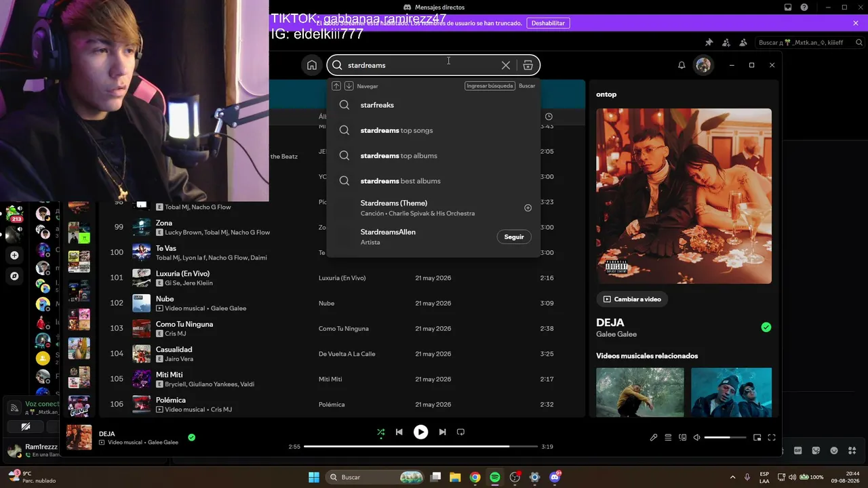Skip to the previous track

[399, 432]
